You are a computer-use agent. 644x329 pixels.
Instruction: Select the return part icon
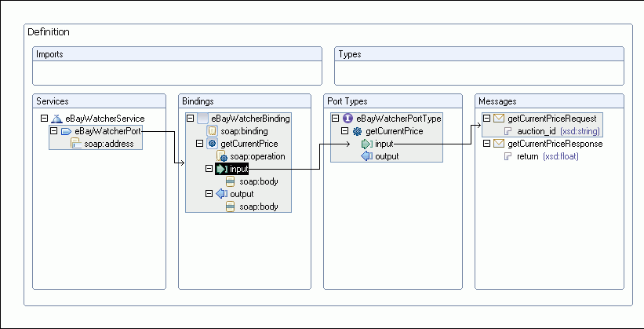click(x=508, y=156)
